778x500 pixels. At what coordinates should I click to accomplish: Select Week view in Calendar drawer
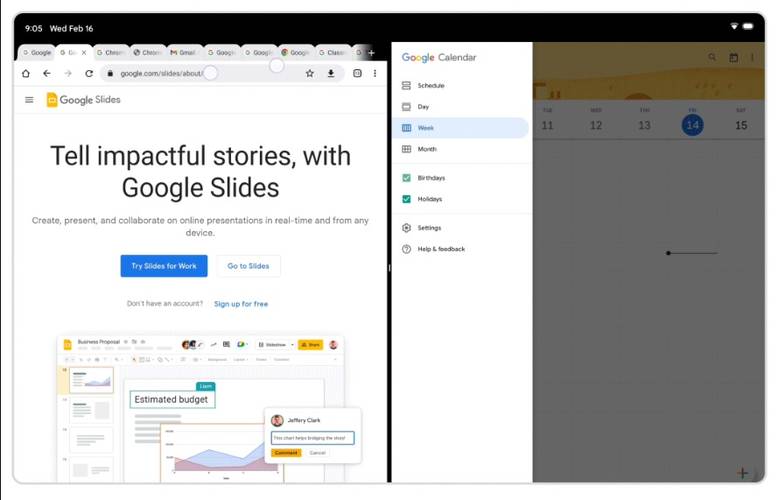point(460,128)
